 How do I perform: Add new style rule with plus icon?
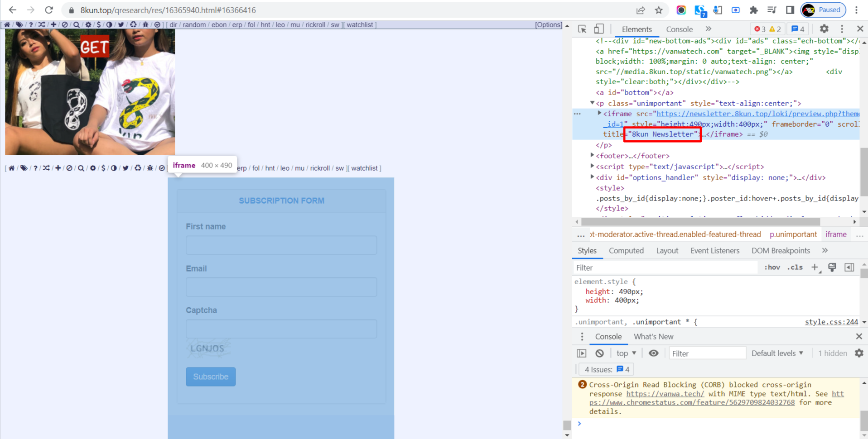815,267
